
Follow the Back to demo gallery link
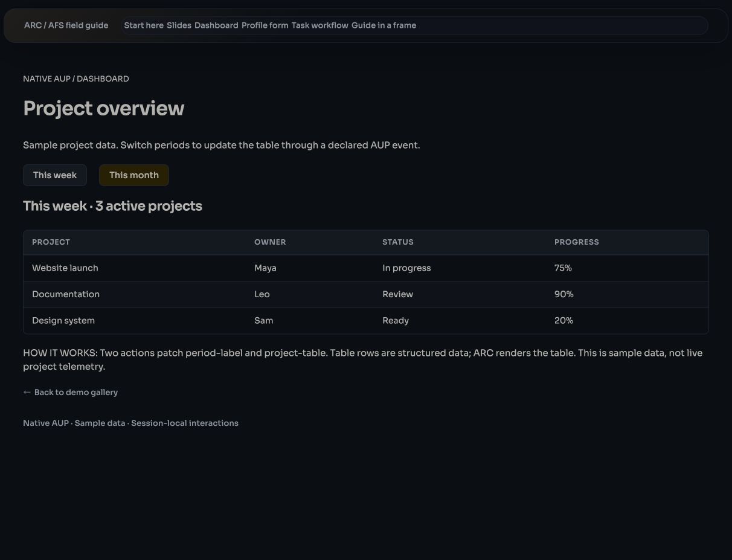[70, 392]
